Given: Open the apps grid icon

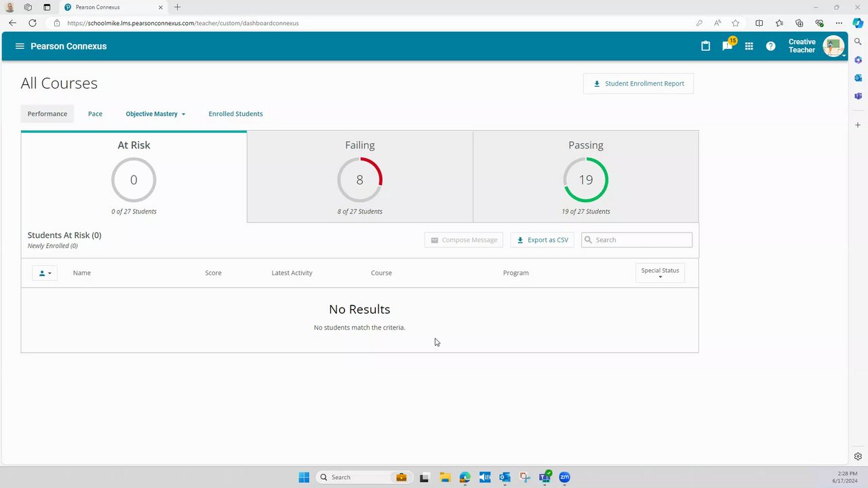Looking at the screenshot, I should [x=749, y=46].
